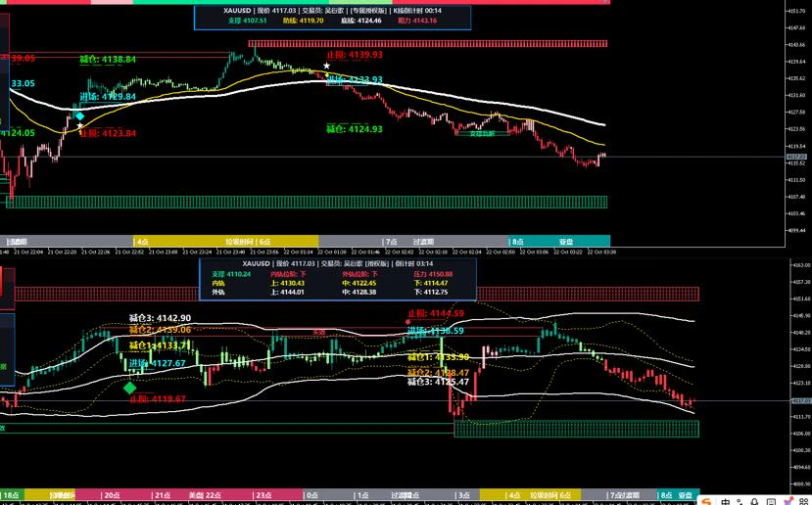812x505 pixels.
Task: Click the 支撑 4110.24 value in lower panel
Action: (x=231, y=274)
